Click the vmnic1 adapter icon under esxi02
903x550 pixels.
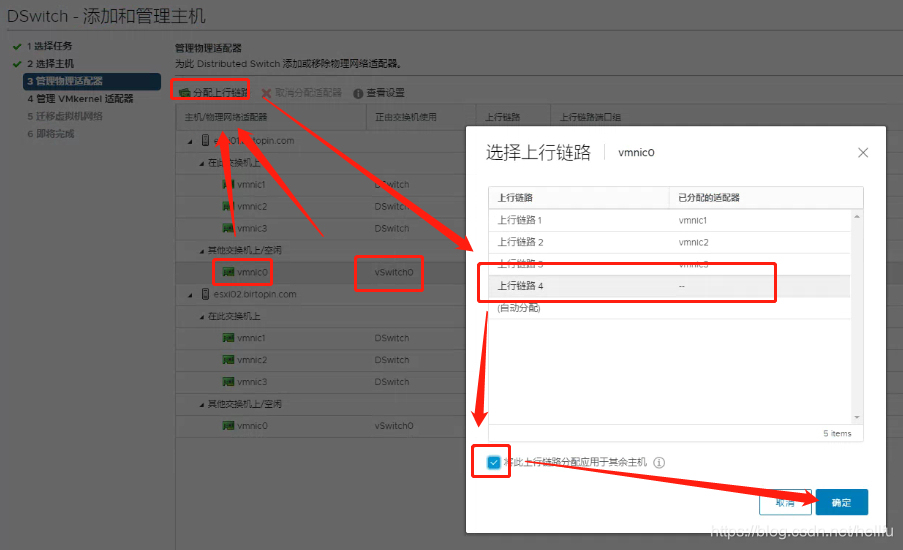point(228,337)
